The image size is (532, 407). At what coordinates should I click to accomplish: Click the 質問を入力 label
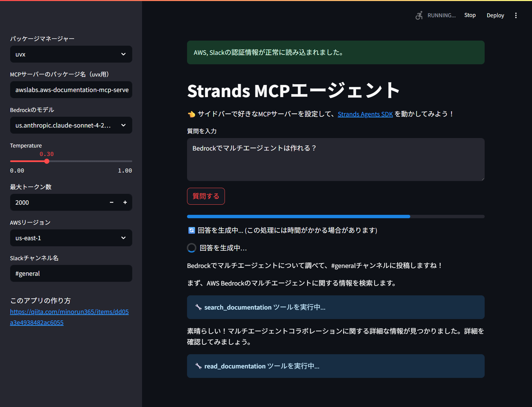click(202, 131)
